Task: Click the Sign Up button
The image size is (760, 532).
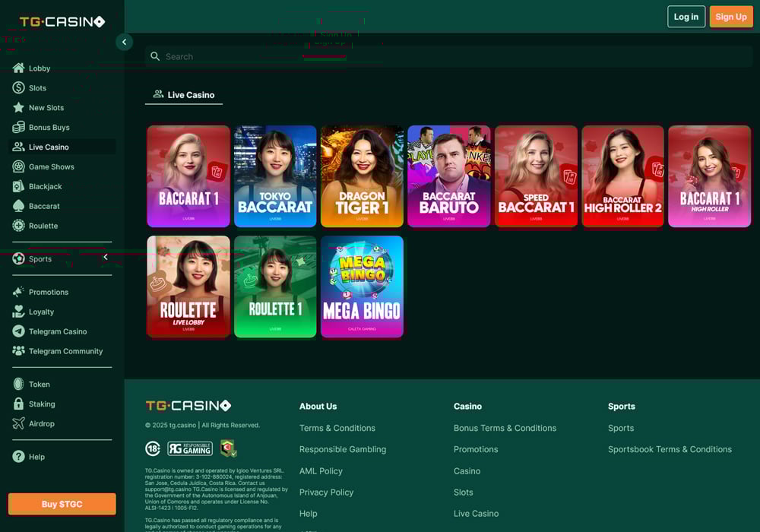Action: (x=731, y=17)
